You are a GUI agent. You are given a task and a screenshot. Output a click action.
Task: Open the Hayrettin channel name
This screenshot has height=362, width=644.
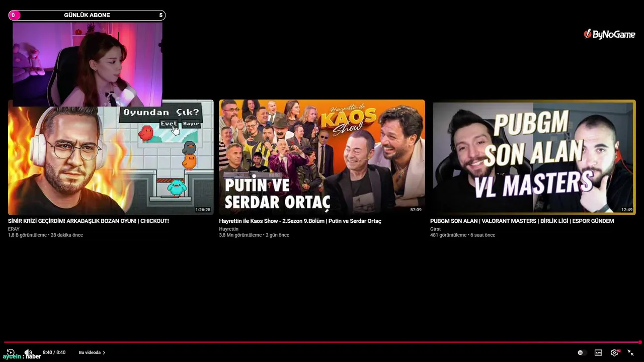click(228, 229)
